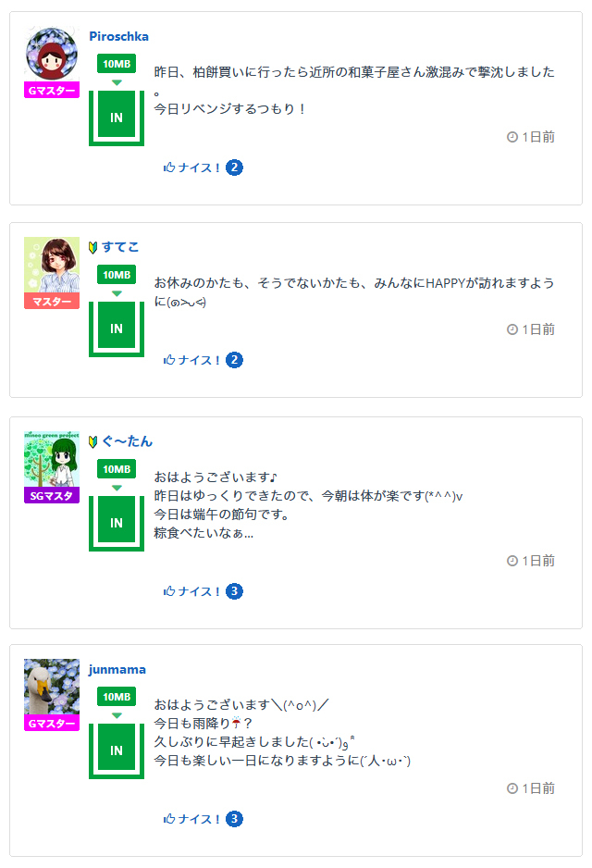Click the 10MB badge on junmama's post
Screen dimensions: 592x868
tap(117, 696)
